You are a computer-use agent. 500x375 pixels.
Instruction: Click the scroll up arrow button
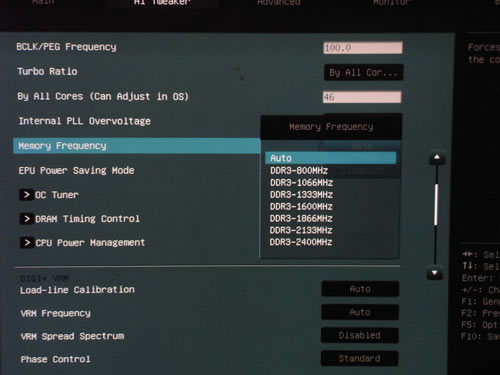click(437, 157)
